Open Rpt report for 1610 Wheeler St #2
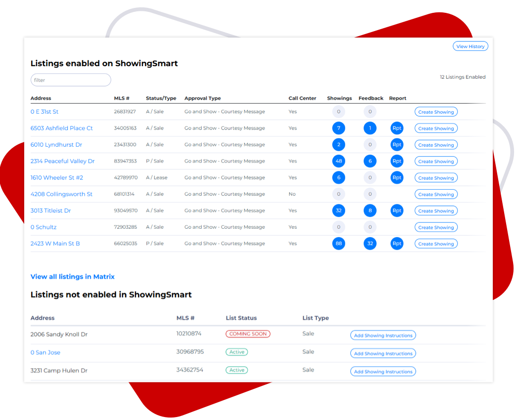The height and width of the screenshot is (420, 517). (x=397, y=178)
